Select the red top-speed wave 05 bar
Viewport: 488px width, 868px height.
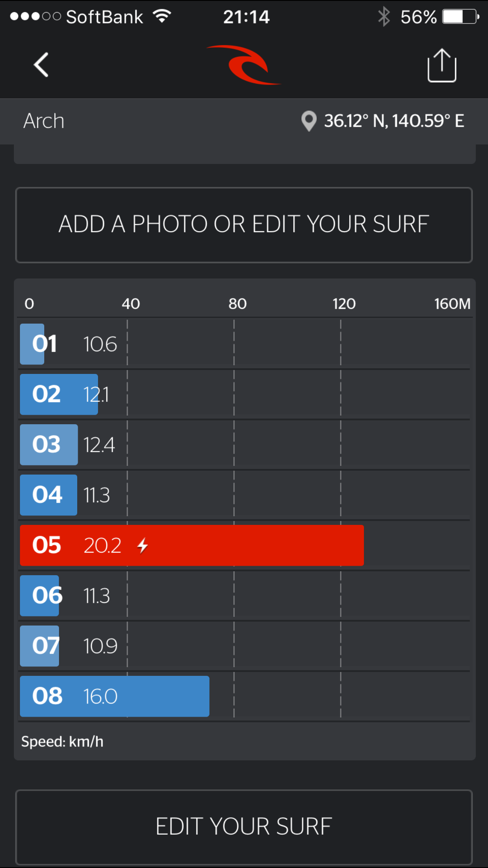[192, 545]
